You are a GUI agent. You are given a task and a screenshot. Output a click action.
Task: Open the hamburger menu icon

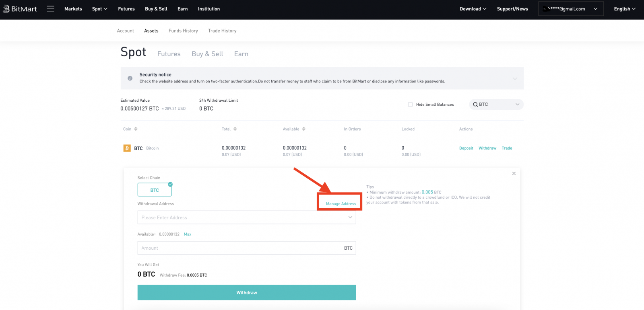tap(50, 9)
